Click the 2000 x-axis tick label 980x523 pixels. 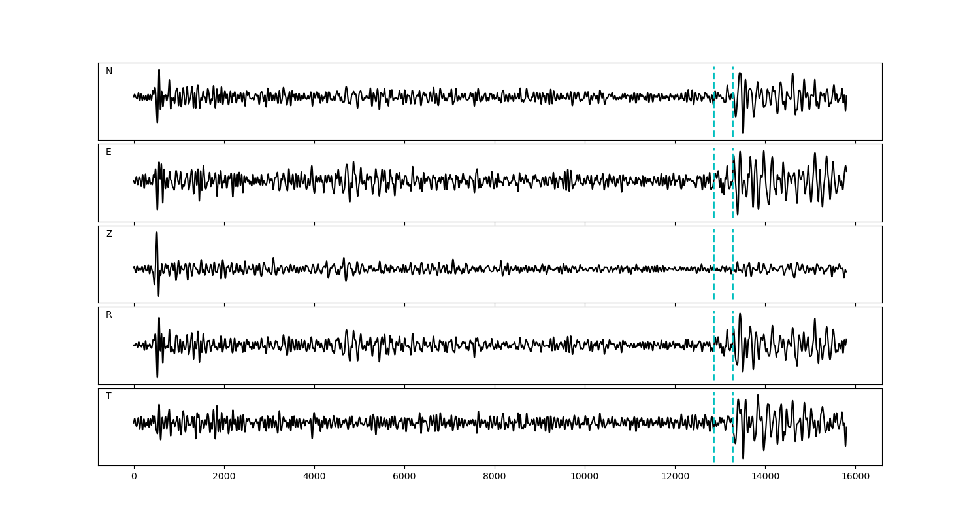click(224, 477)
